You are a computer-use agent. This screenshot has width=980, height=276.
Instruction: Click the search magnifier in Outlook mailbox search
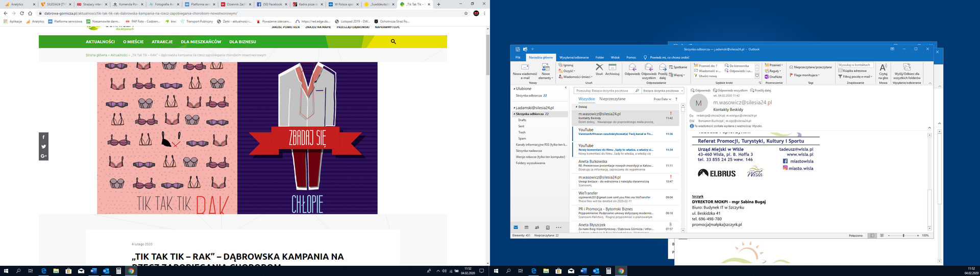pyautogui.click(x=637, y=90)
